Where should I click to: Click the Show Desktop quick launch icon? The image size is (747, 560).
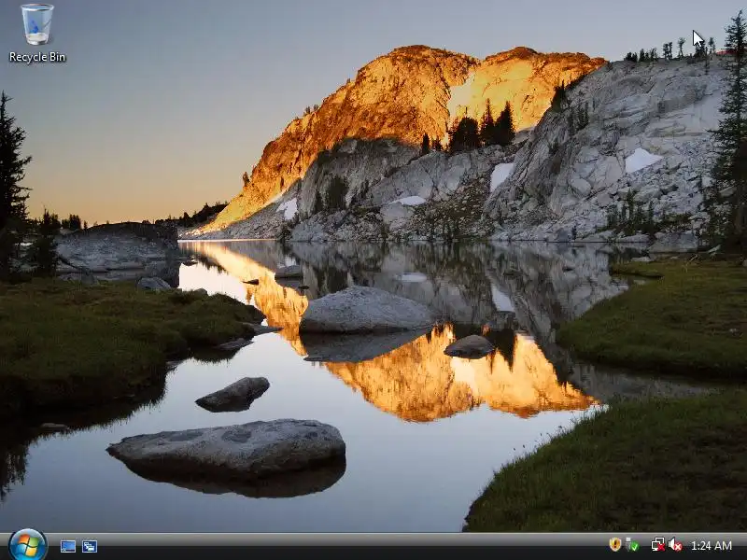(x=68, y=546)
